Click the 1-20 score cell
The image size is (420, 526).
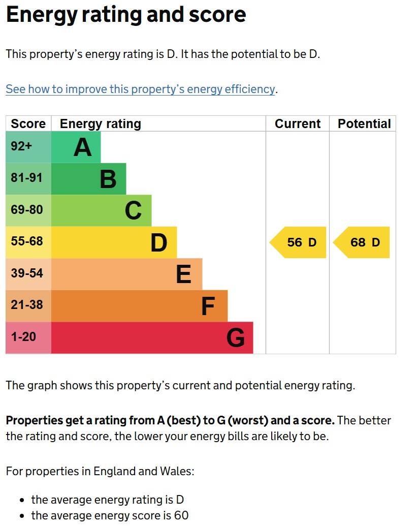pyautogui.click(x=28, y=338)
